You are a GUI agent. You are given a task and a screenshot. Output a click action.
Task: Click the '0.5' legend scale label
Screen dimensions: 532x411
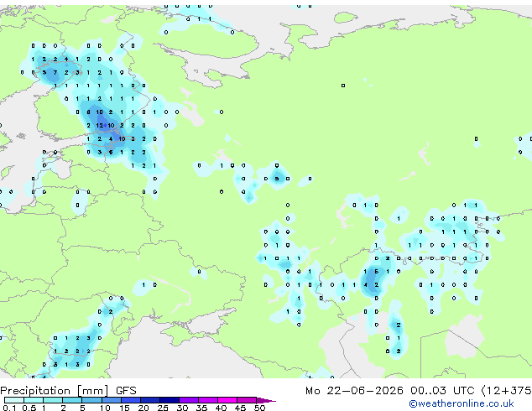pos(29,408)
